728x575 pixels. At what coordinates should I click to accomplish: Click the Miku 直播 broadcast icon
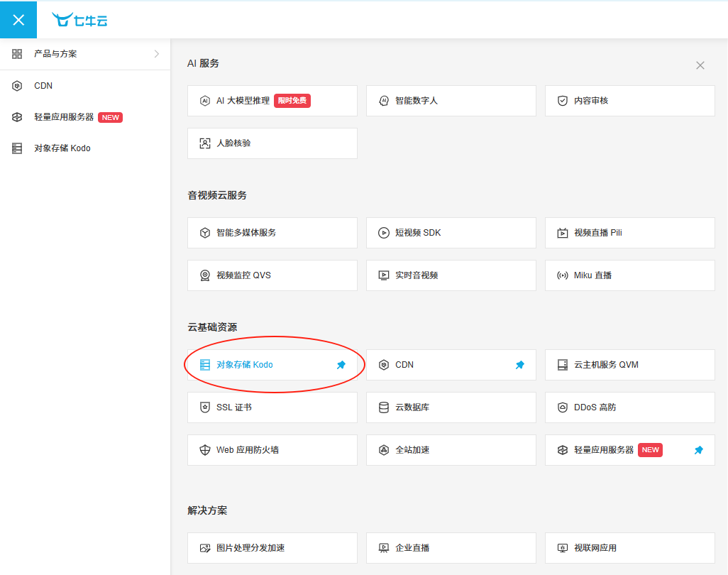pos(563,275)
